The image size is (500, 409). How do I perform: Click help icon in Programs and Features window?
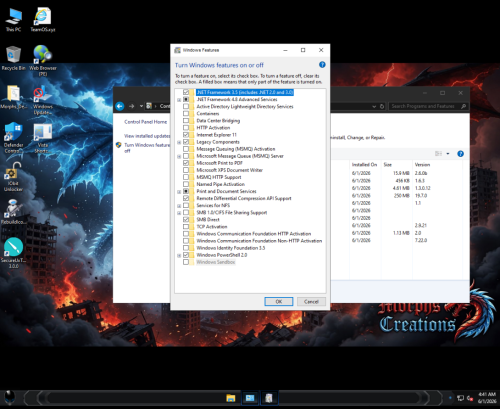pos(460,154)
